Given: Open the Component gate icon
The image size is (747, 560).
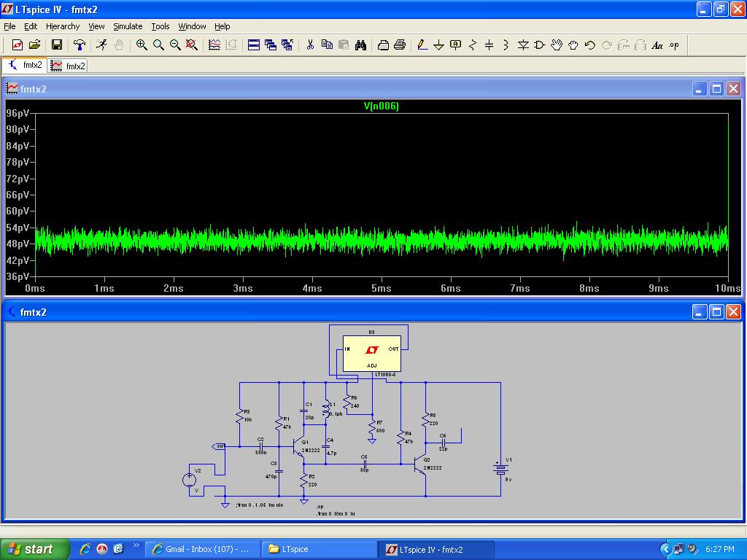Looking at the screenshot, I should 540,44.
